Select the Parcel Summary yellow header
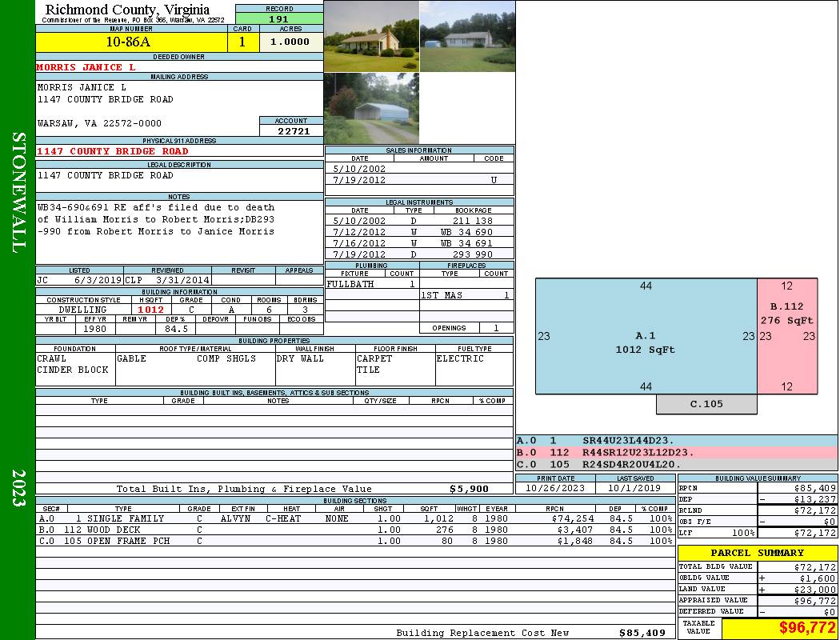840x640 pixels. click(757, 553)
